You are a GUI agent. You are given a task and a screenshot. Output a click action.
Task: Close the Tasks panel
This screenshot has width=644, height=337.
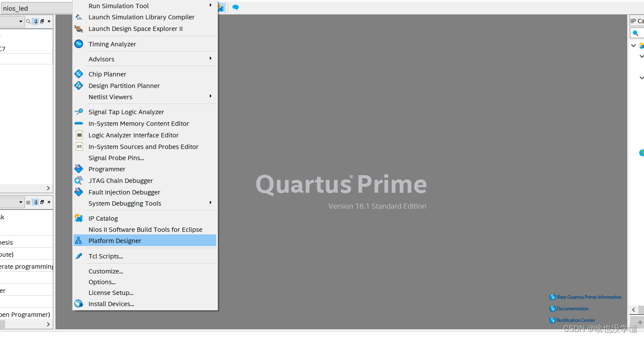[x=49, y=202]
